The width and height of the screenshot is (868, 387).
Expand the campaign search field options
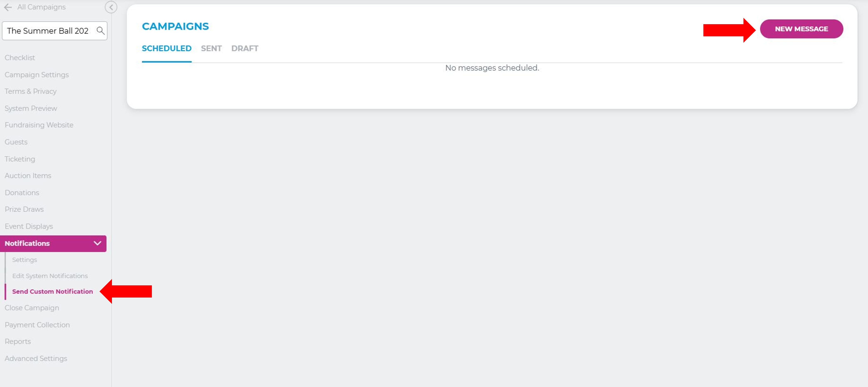click(x=100, y=31)
